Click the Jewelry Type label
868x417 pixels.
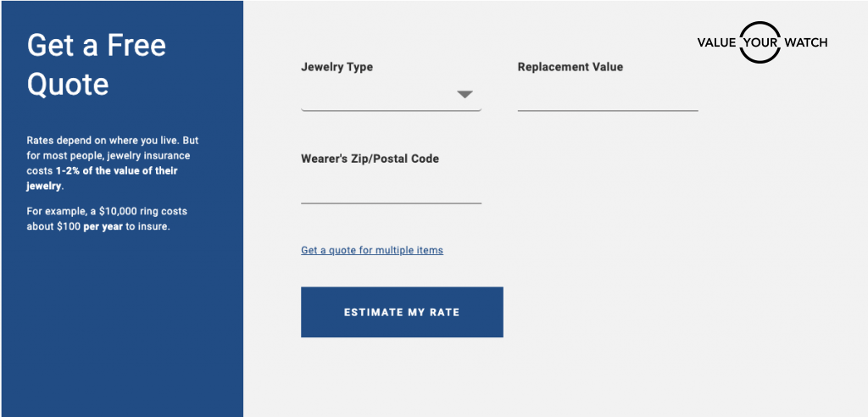pyautogui.click(x=337, y=67)
